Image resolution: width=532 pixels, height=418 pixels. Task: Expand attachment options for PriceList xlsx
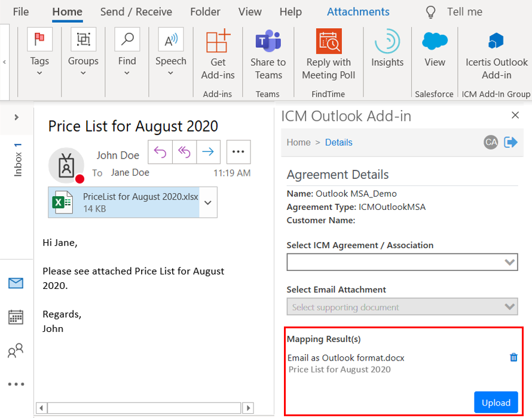[208, 203]
